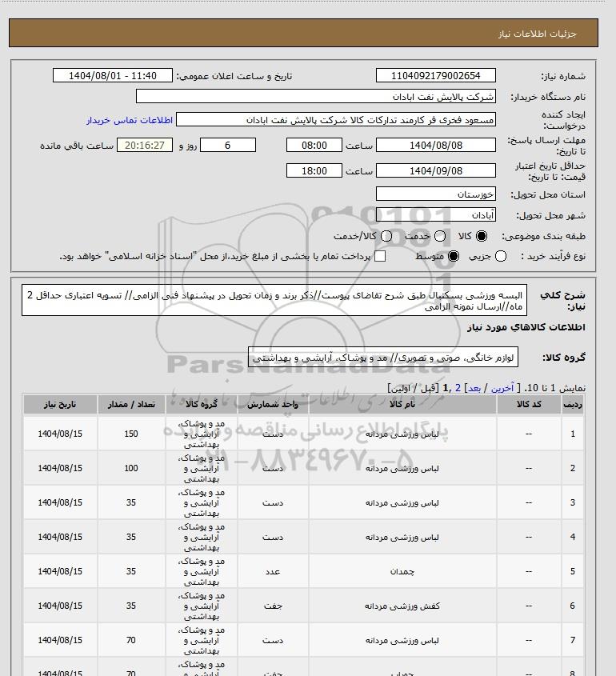
Task: Click the بعد pagination link
Action: (x=475, y=386)
